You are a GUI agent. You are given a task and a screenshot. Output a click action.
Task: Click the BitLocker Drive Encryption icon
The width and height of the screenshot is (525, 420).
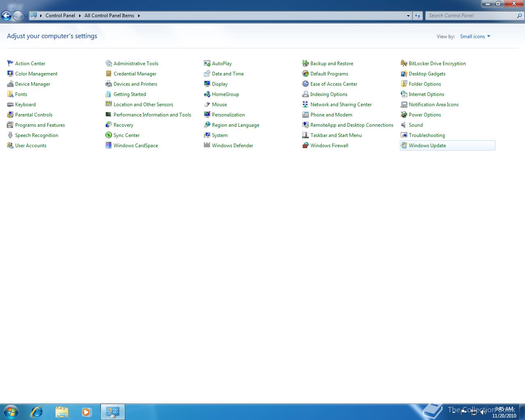[x=404, y=63]
